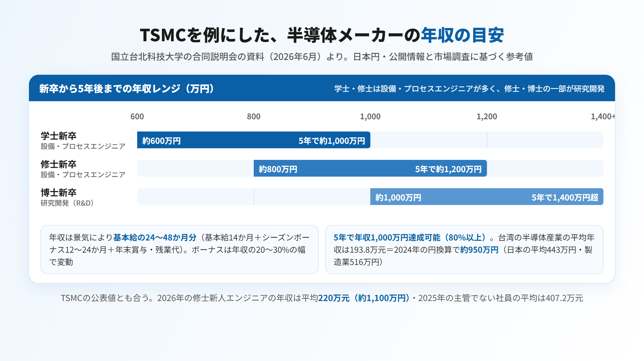Click the note text 'ボーナスは年収の20〜30%の幅'
The width and height of the screenshot is (644, 361).
point(248,250)
